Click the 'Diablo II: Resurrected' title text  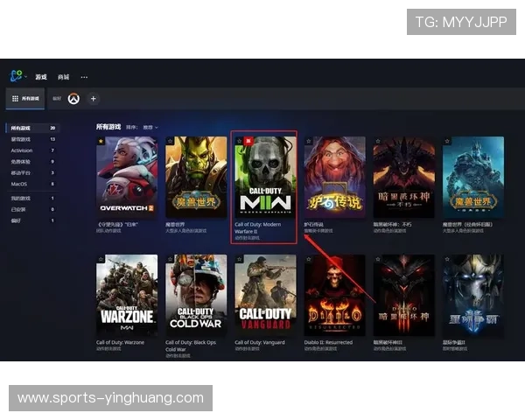[x=328, y=342]
